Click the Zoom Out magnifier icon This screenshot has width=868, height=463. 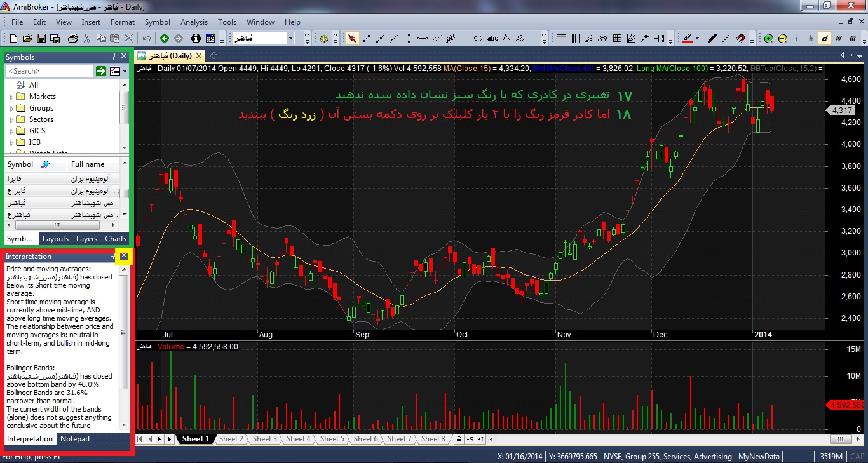782,39
